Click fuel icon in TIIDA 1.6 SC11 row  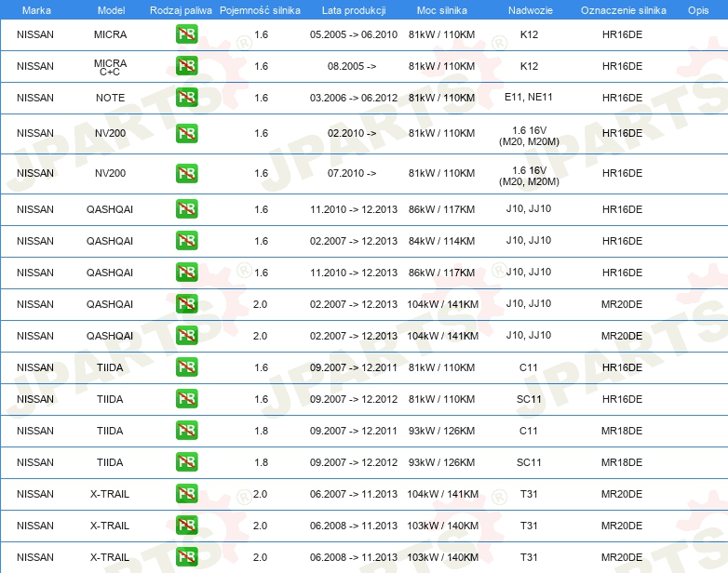pos(186,399)
